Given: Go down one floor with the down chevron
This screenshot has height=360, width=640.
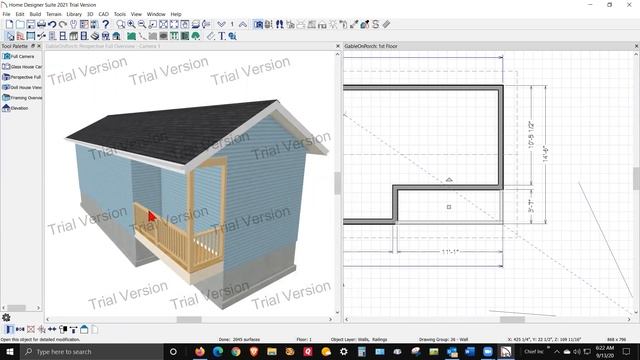Looking at the screenshot, I should click(221, 24).
